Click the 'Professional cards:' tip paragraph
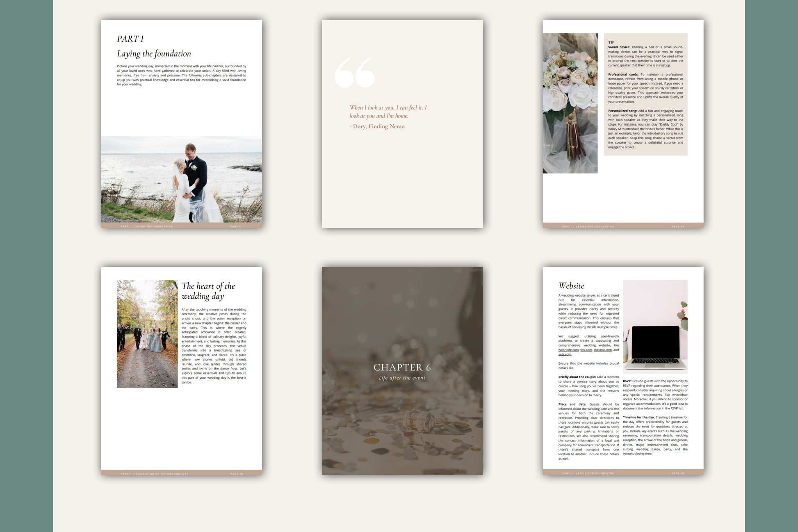Image resolution: width=798 pixels, height=532 pixels. pos(645,88)
